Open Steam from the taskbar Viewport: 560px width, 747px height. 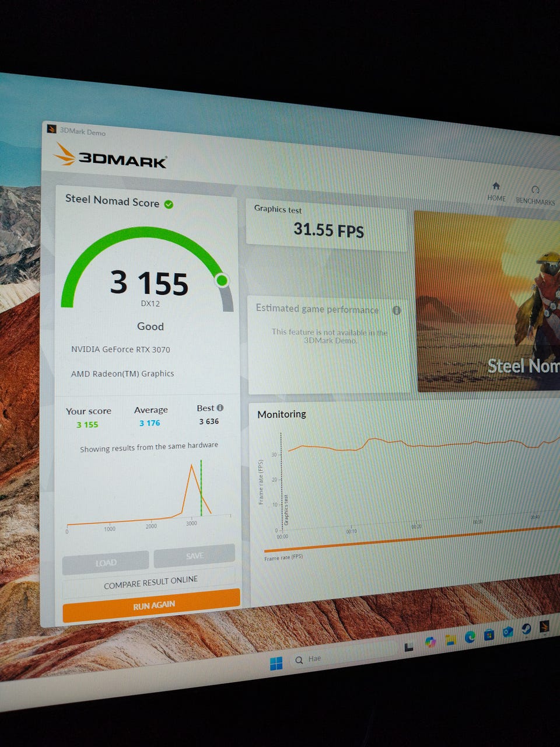(x=526, y=629)
